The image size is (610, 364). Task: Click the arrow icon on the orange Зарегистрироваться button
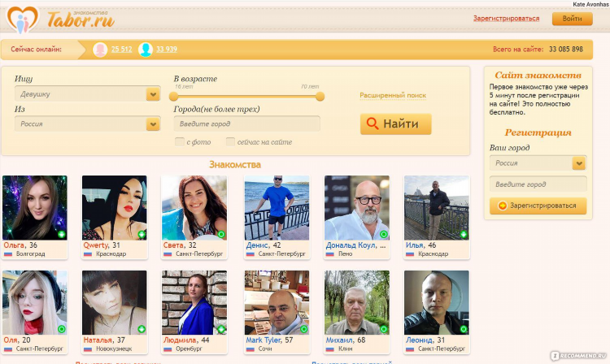[x=503, y=206]
